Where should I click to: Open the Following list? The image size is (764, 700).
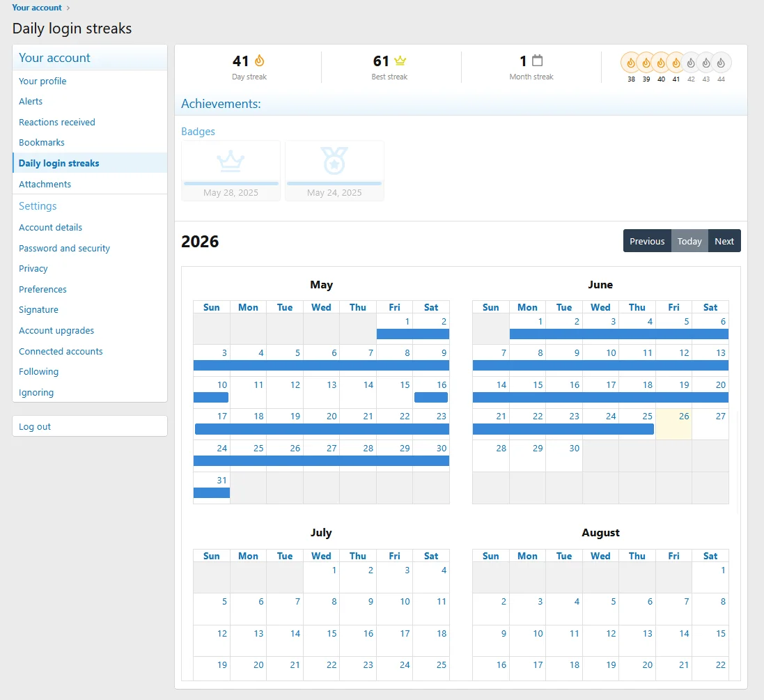pos(90,371)
